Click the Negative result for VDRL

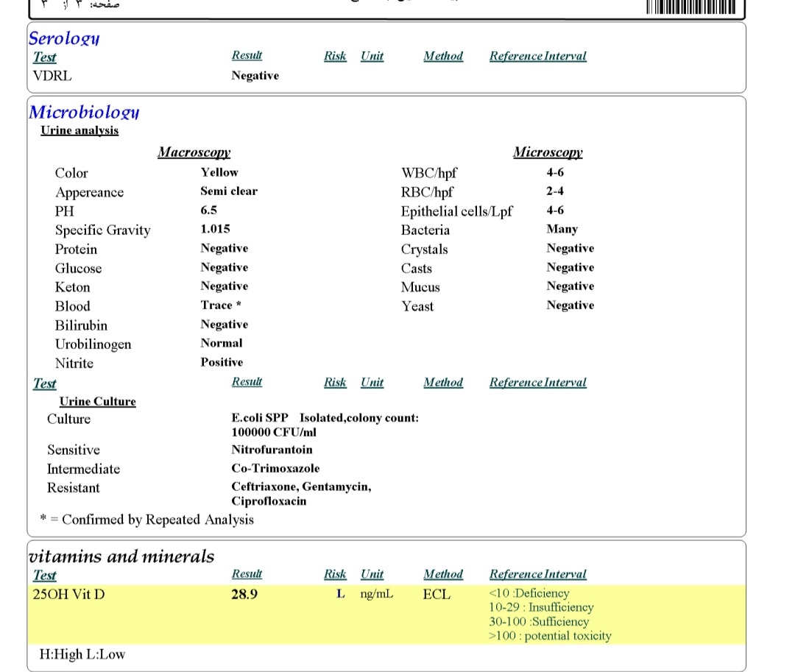pos(255,76)
